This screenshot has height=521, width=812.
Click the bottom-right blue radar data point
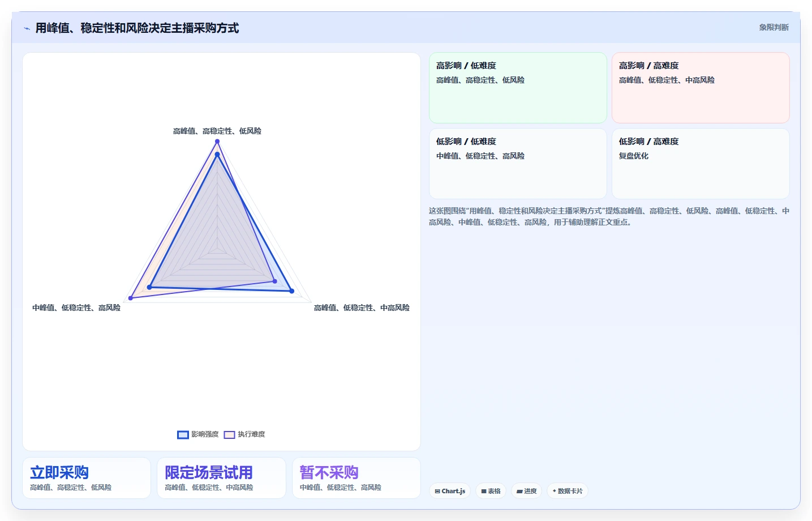click(292, 291)
